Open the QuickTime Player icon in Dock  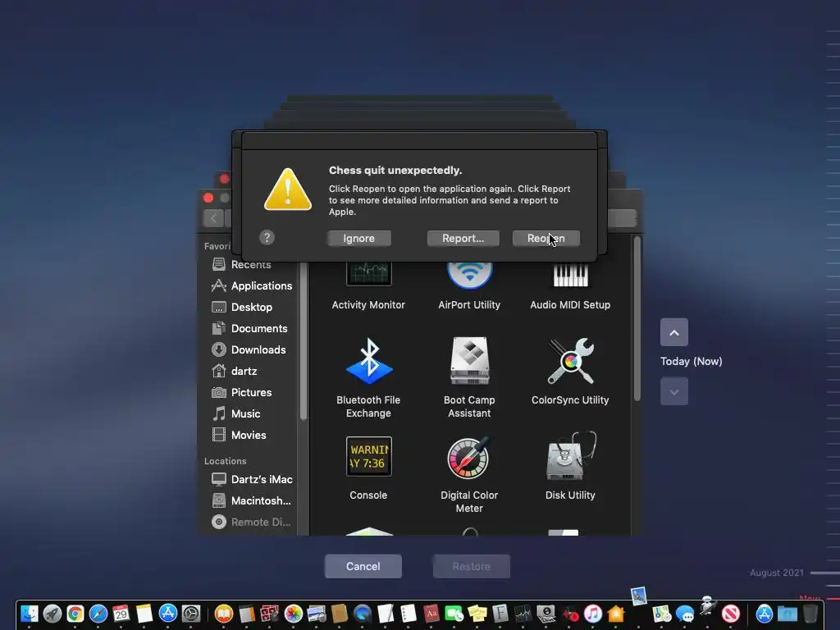[x=362, y=614]
